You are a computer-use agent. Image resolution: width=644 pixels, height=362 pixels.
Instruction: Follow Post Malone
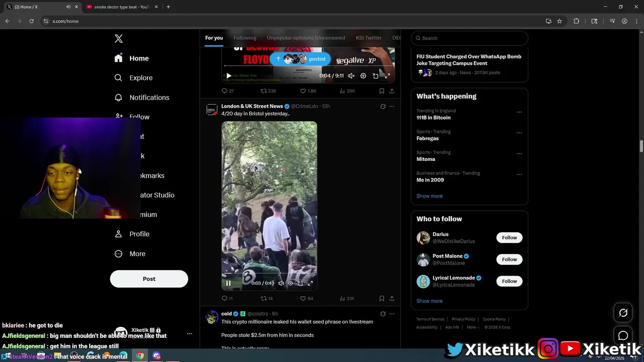pyautogui.click(x=509, y=259)
